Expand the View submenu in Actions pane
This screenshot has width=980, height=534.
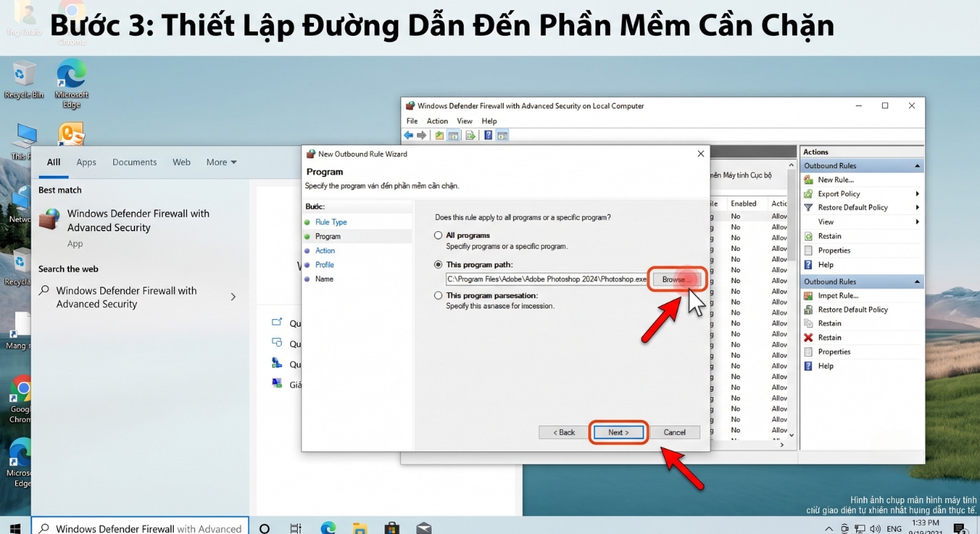pos(917,222)
